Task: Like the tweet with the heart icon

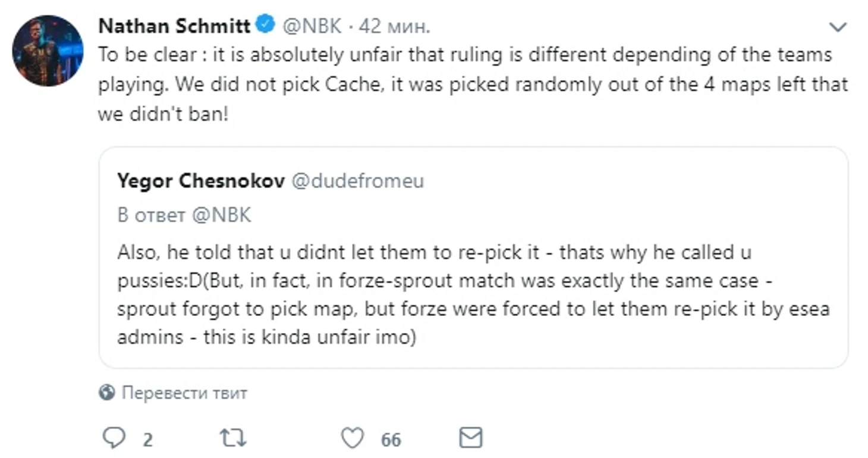Action: click(352, 439)
